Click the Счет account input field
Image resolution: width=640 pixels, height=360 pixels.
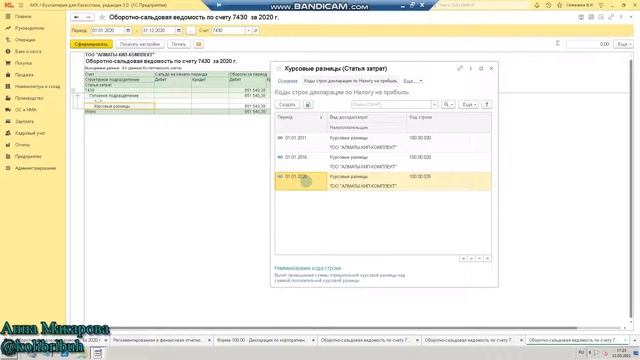(x=228, y=31)
